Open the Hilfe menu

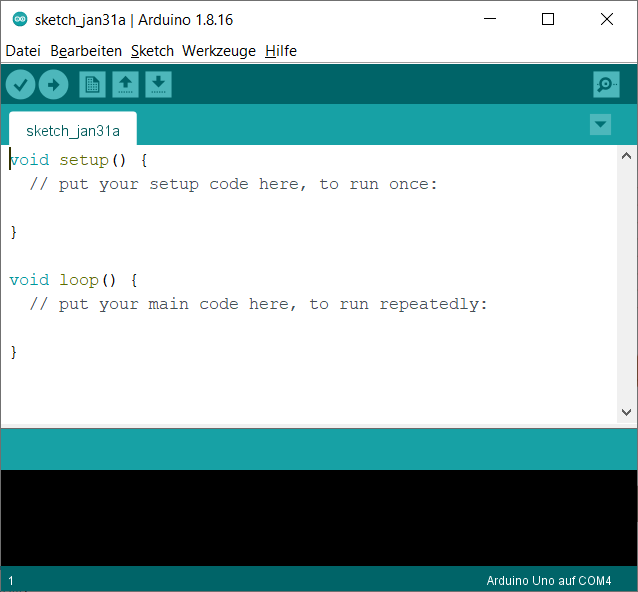[281, 51]
